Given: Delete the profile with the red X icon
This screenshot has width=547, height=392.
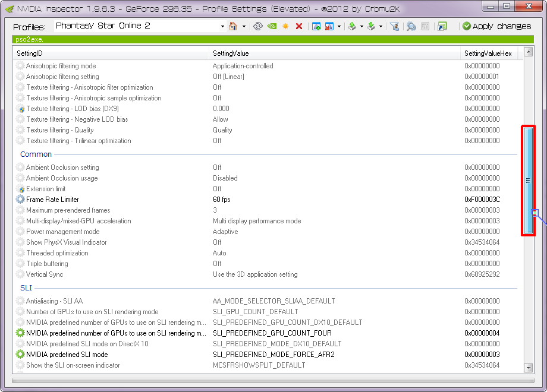Looking at the screenshot, I should 299,26.
